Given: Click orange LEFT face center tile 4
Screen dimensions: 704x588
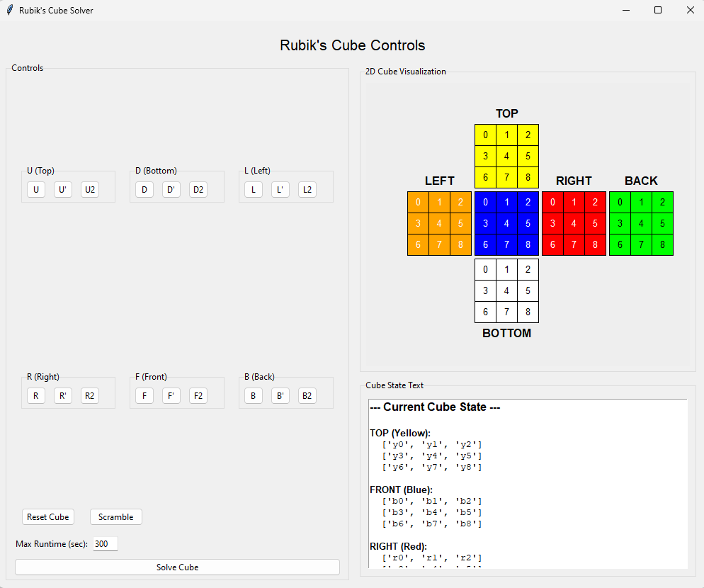Looking at the screenshot, I should [439, 223].
